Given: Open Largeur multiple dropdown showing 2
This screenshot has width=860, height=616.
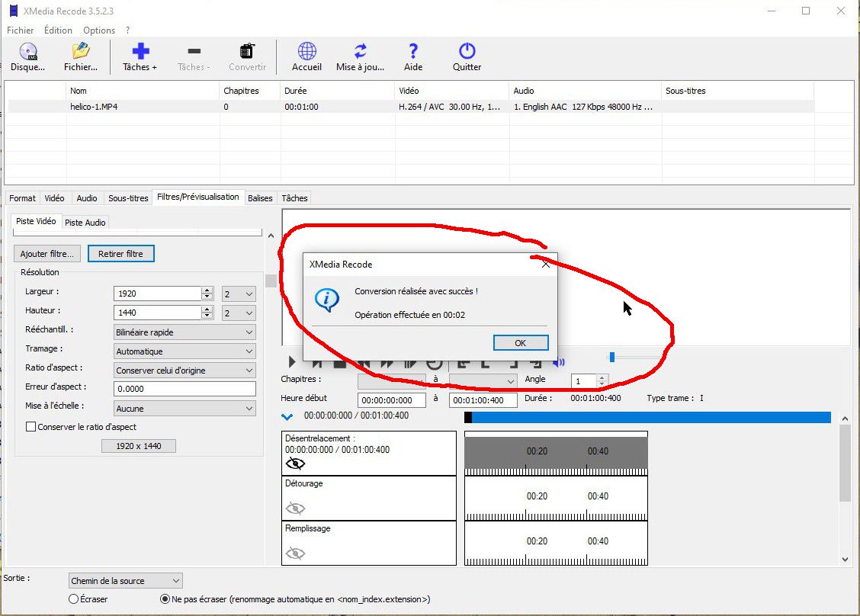Looking at the screenshot, I should (239, 294).
